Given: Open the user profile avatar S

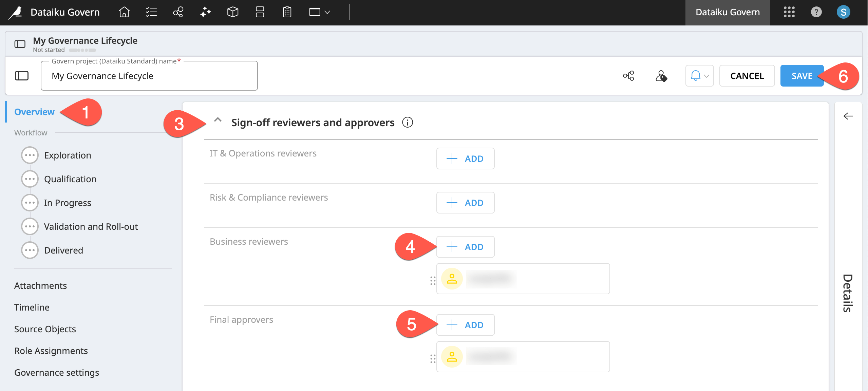Looking at the screenshot, I should 843,12.
